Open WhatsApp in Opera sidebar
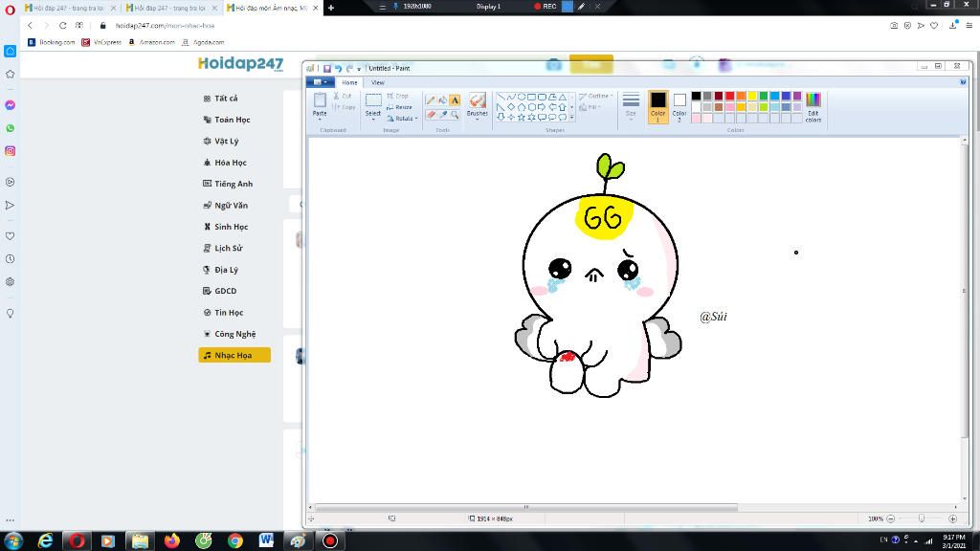This screenshot has width=980, height=551. [x=10, y=128]
